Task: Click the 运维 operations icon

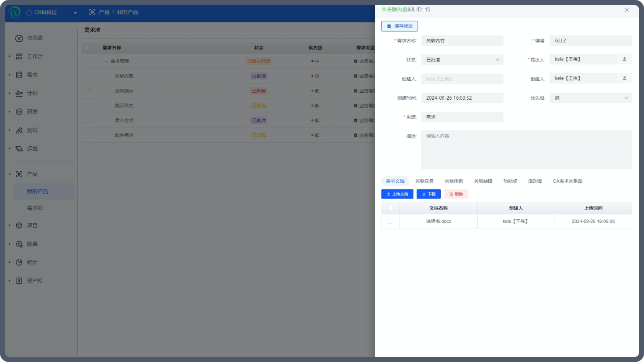Action: click(x=19, y=149)
